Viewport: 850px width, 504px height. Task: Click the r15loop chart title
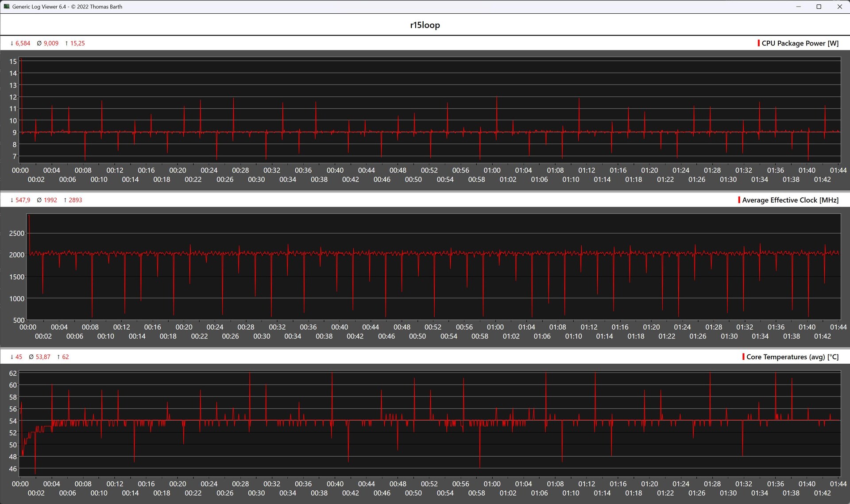(425, 25)
